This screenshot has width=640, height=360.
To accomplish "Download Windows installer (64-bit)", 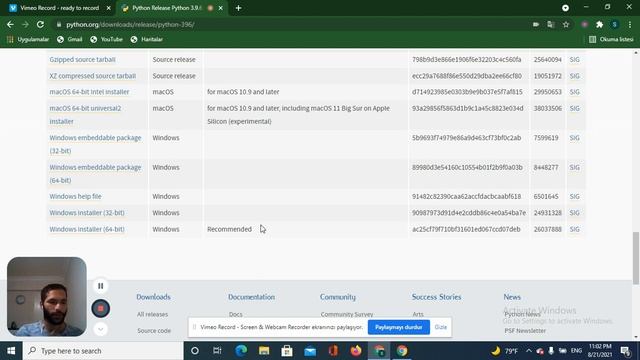I will (x=87, y=229).
